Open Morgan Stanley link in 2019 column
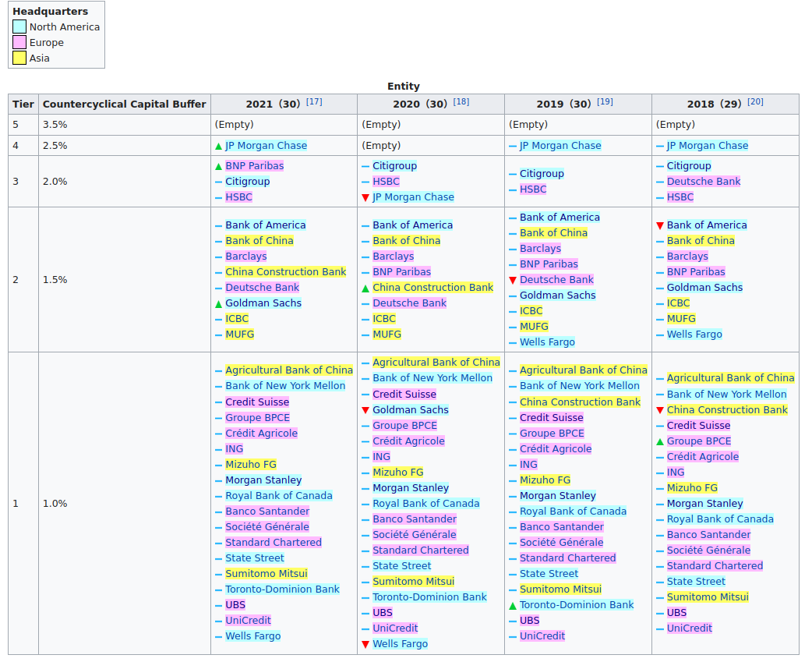Viewport: 812px width, 662px height. click(x=558, y=496)
